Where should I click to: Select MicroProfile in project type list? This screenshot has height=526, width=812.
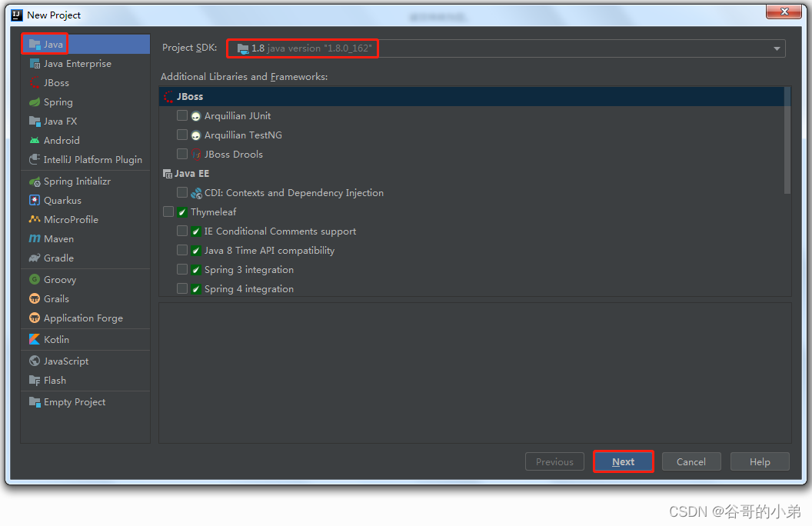click(x=85, y=219)
